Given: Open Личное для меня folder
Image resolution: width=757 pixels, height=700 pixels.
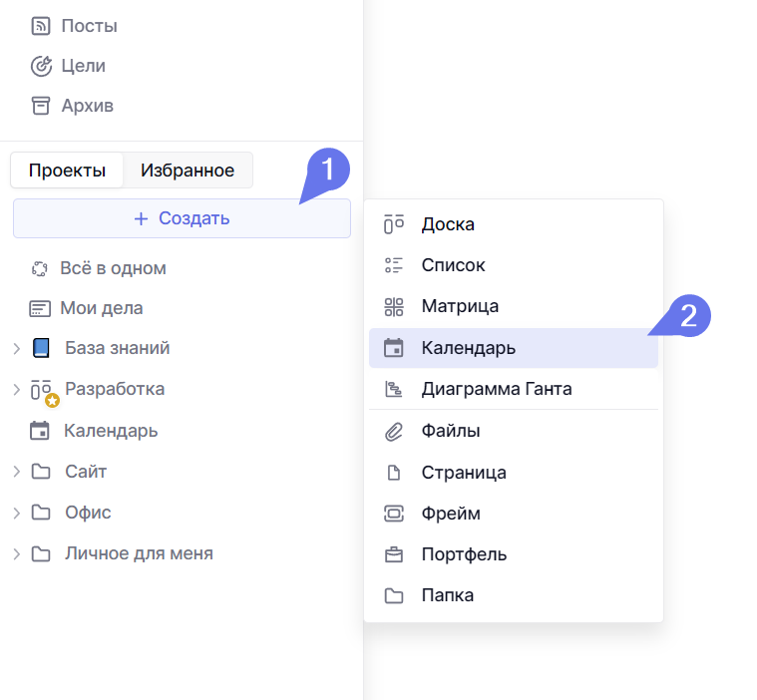Looking at the screenshot, I should tap(139, 553).
